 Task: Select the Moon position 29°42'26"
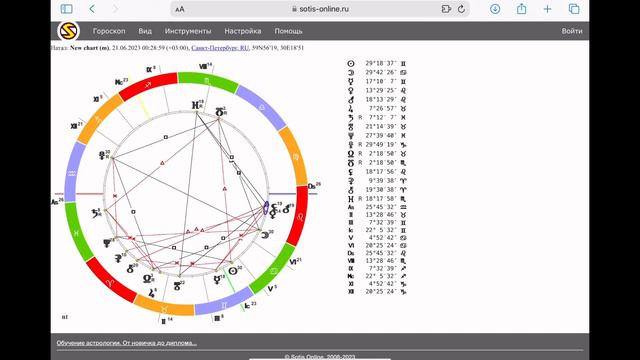coord(381,73)
